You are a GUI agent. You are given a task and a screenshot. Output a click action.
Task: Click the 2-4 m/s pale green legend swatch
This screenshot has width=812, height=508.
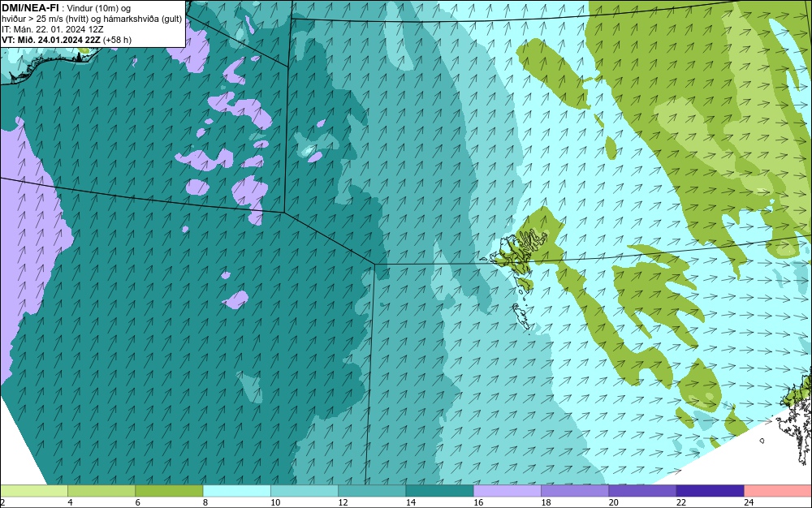point(33,491)
